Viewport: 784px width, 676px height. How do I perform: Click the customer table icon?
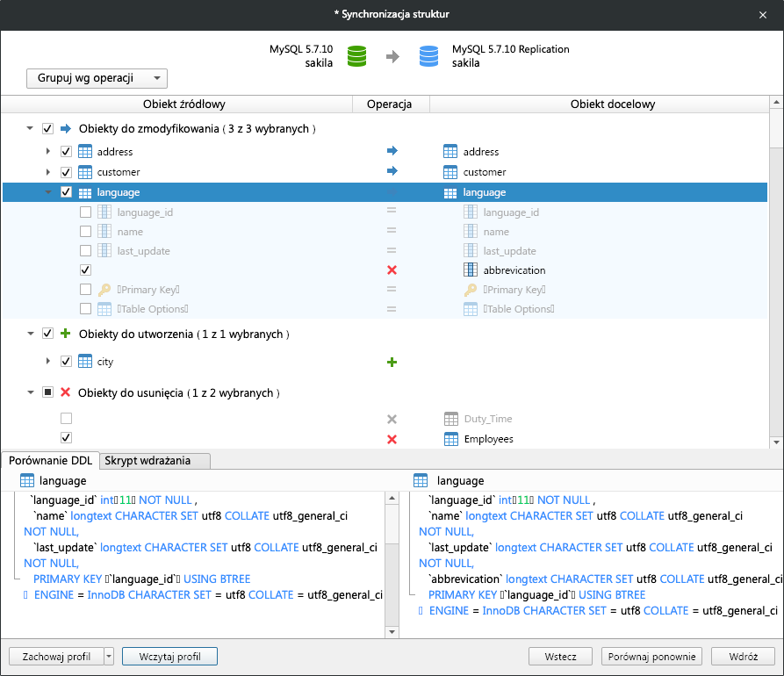click(84, 171)
